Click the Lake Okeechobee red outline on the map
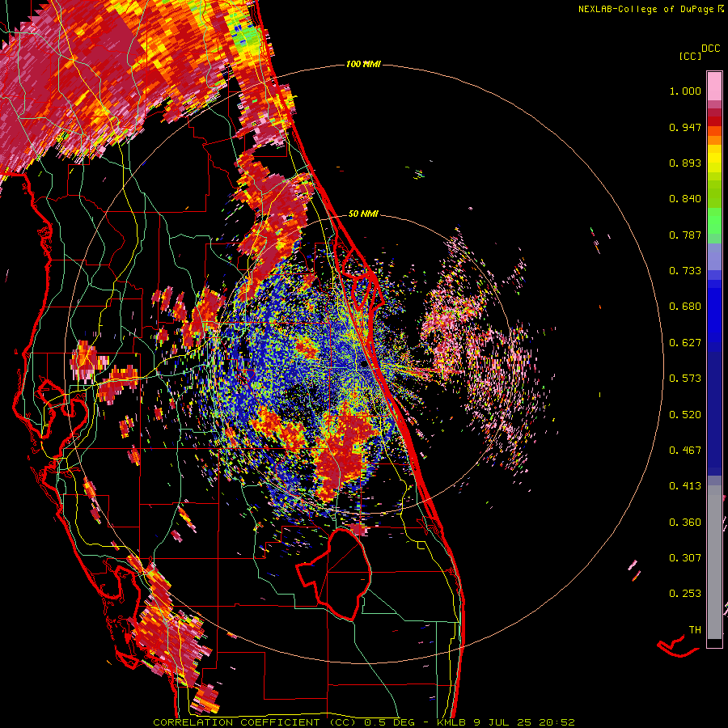This screenshot has height=728, width=728. pyautogui.click(x=335, y=574)
